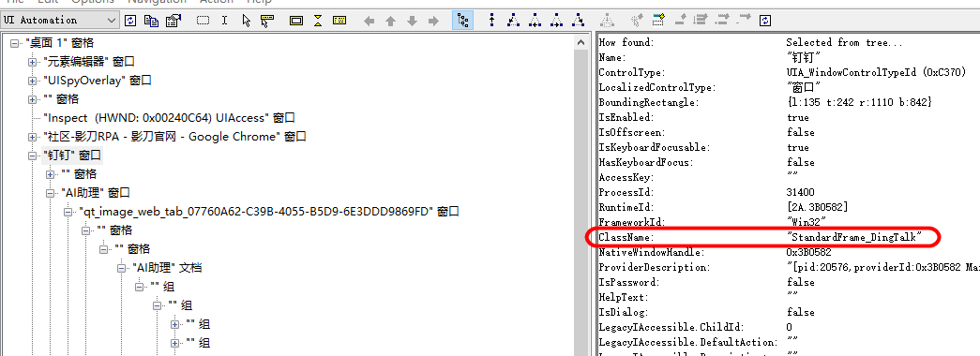Open the properties settings toolbar icon
This screenshot has width=980, height=356.
tap(173, 21)
